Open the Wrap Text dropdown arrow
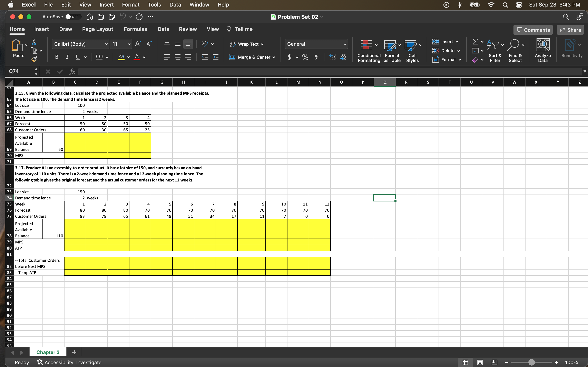Image resolution: width=588 pixels, height=367 pixels. point(262,44)
